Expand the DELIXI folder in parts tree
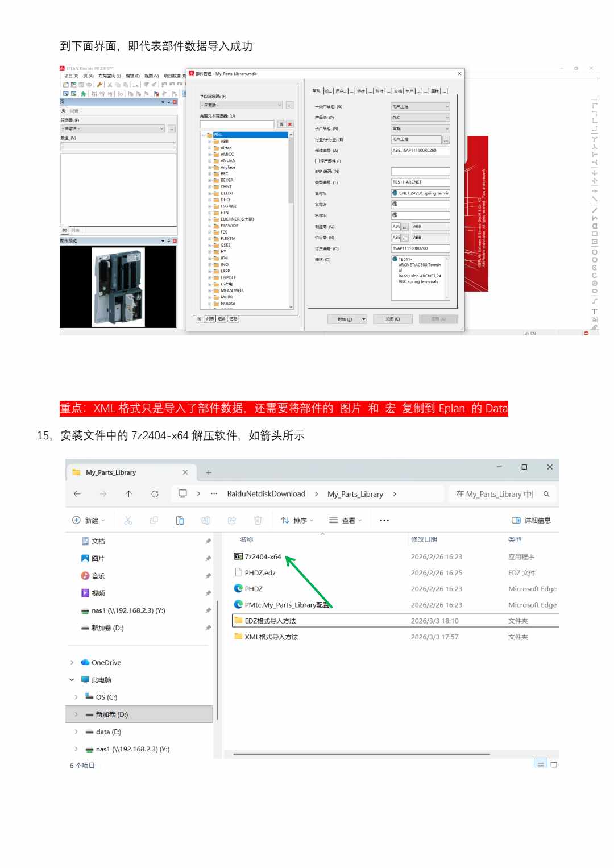Image resolution: width=614 pixels, height=868 pixels. click(210, 193)
